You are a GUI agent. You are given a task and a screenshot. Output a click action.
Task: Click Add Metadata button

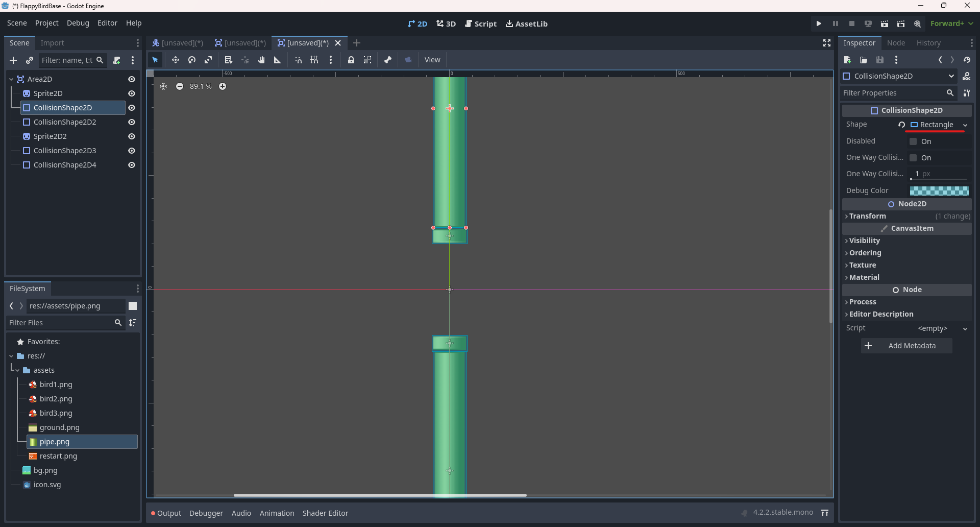pyautogui.click(x=906, y=346)
